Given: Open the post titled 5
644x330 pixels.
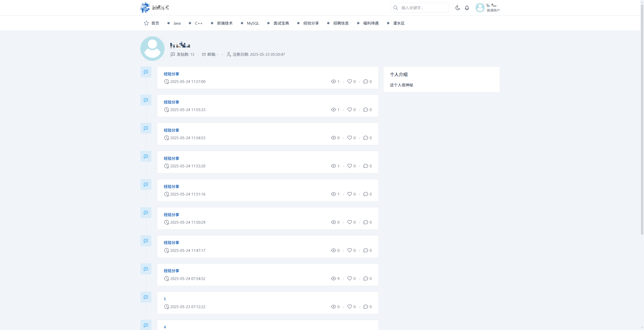Looking at the screenshot, I should [165, 299].
